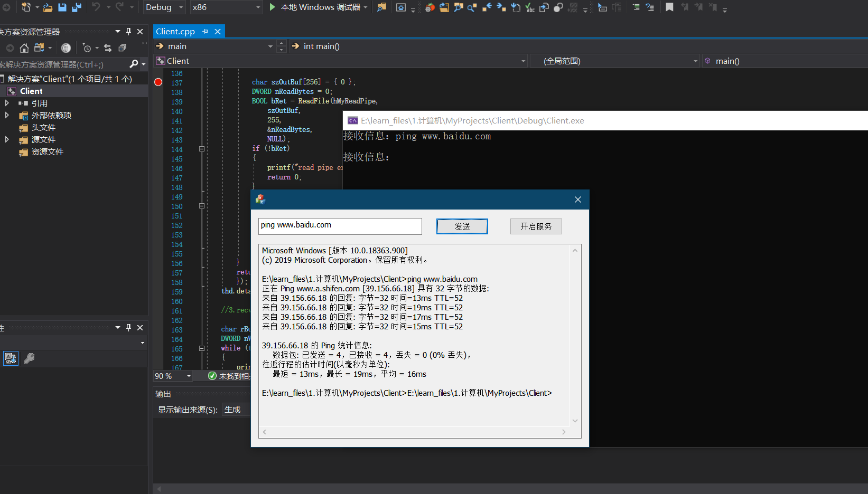Open the (全局范围) scope dropdown

pos(615,61)
